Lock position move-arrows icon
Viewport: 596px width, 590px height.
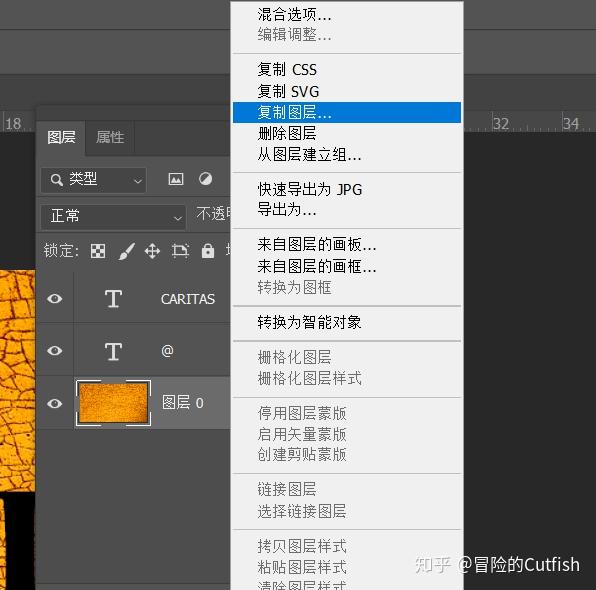(x=152, y=251)
